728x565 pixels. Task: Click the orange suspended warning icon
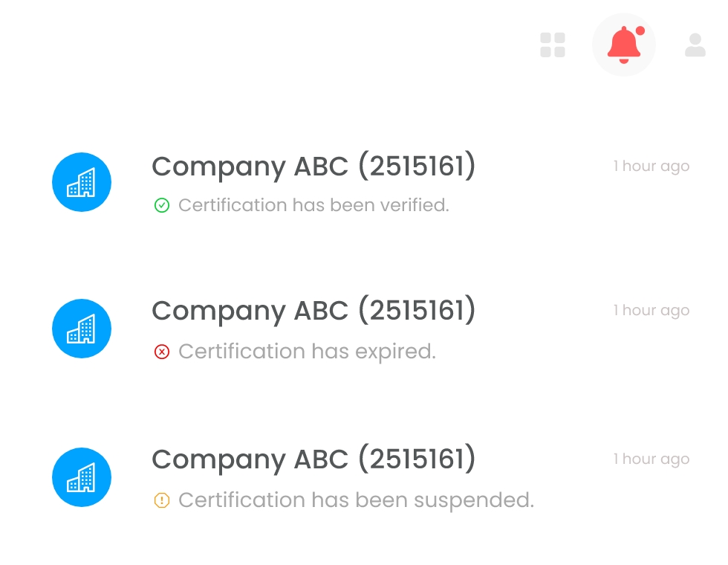click(162, 500)
